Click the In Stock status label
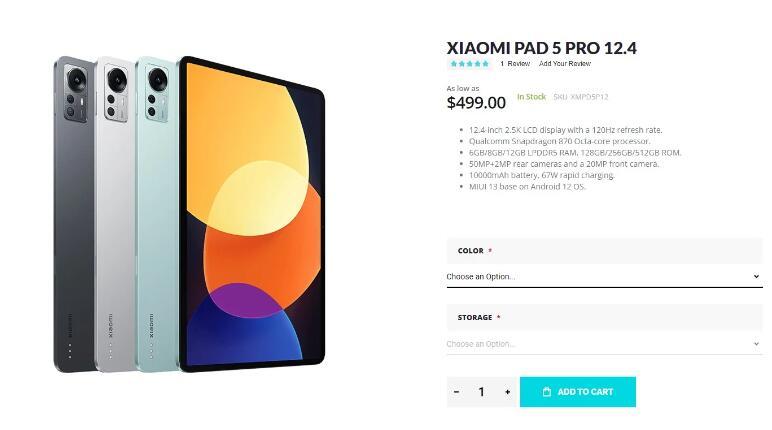Image resolution: width=772 pixels, height=430 pixels. pyautogui.click(x=531, y=97)
